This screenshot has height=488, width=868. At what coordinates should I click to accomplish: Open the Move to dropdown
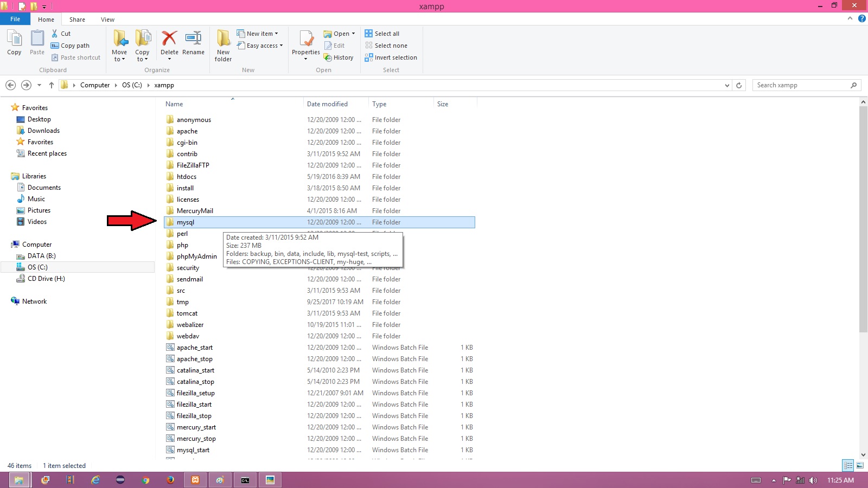click(x=119, y=44)
